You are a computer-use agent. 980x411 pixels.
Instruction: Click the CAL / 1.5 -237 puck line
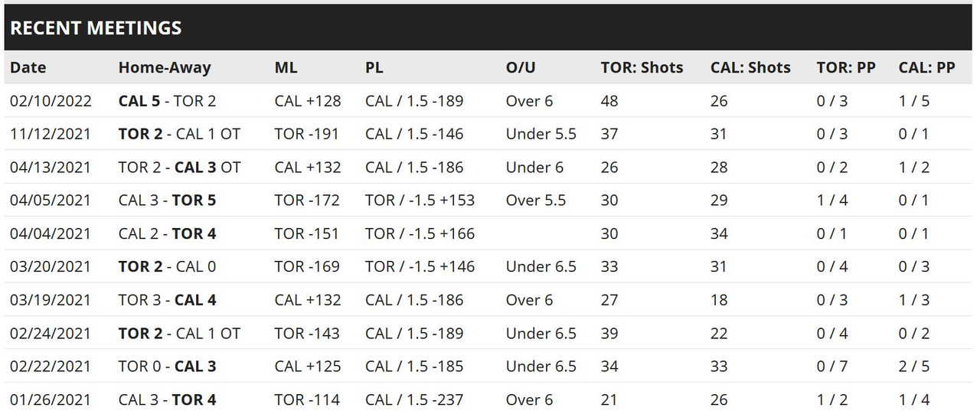[414, 400]
